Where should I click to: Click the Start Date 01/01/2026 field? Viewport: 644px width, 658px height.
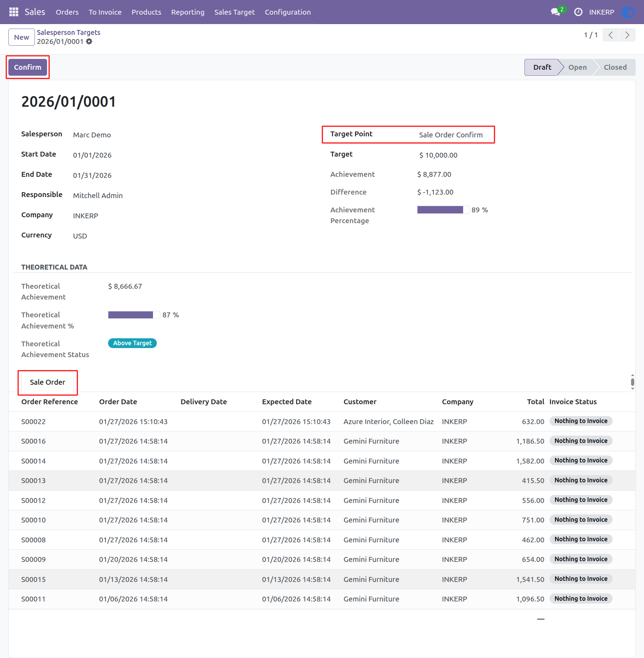pyautogui.click(x=92, y=155)
